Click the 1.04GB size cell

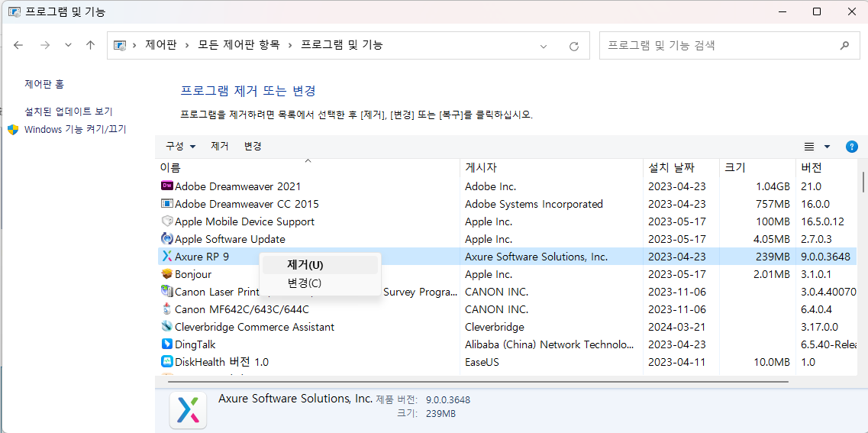773,186
